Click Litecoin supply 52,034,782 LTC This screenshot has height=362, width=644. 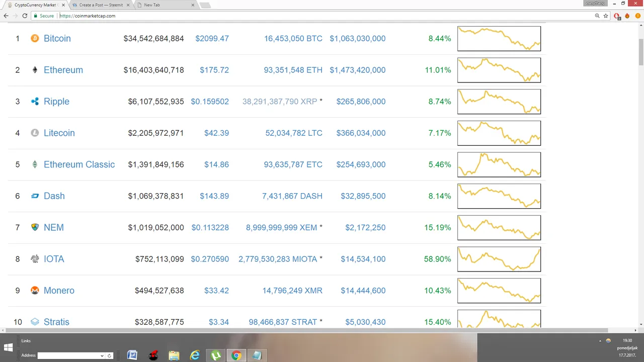[294, 133]
